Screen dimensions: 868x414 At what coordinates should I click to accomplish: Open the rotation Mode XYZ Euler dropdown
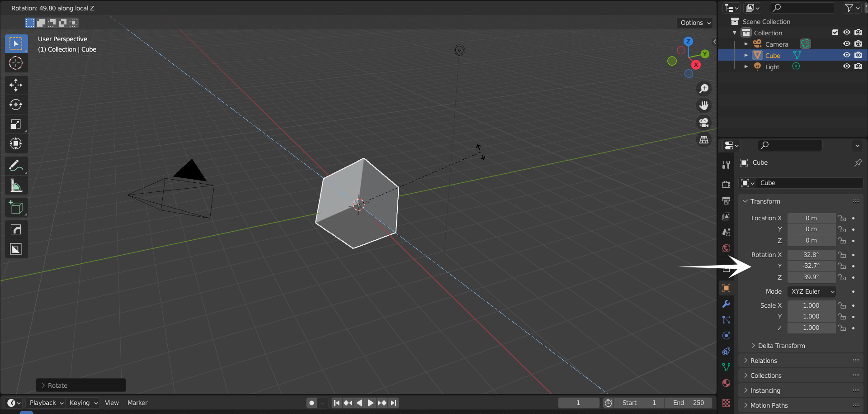tap(811, 291)
